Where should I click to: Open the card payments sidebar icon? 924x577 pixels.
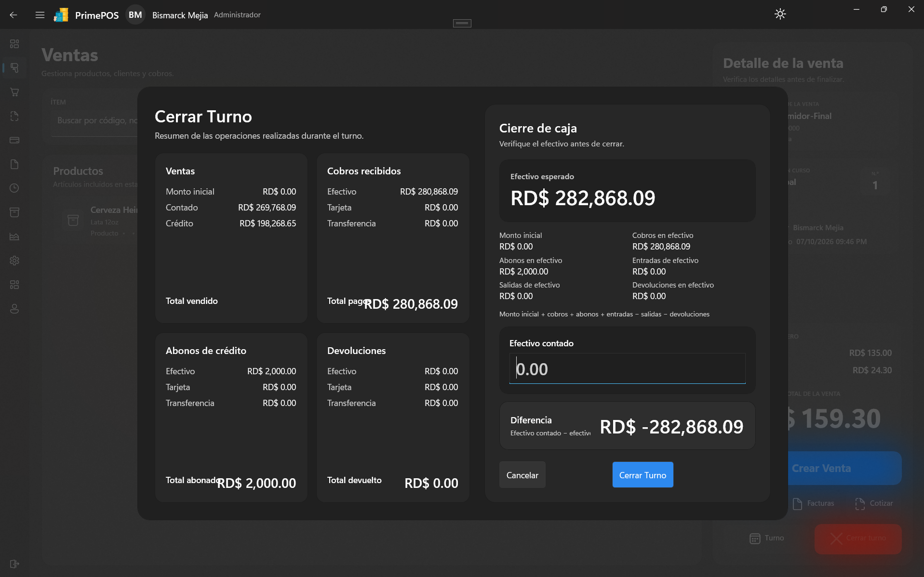tap(14, 140)
